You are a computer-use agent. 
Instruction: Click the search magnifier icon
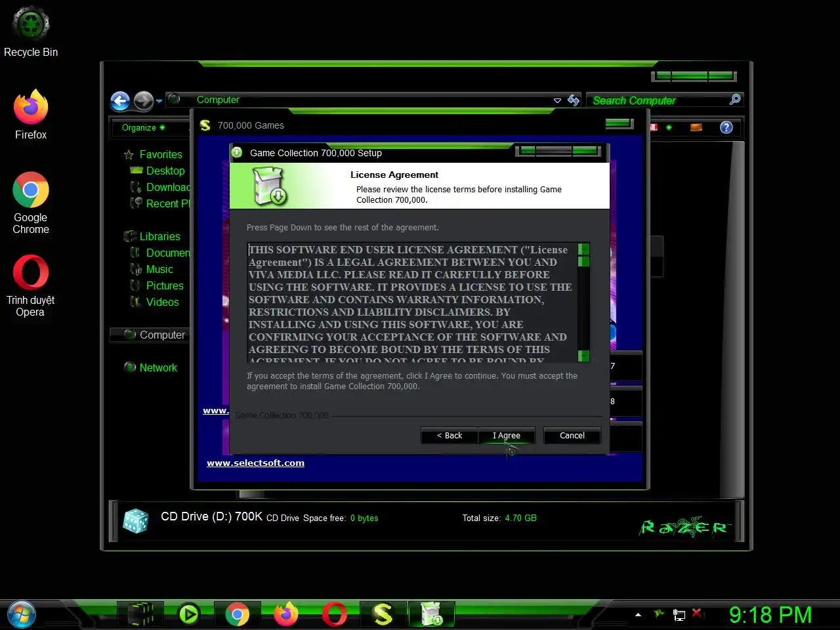pyautogui.click(x=735, y=100)
